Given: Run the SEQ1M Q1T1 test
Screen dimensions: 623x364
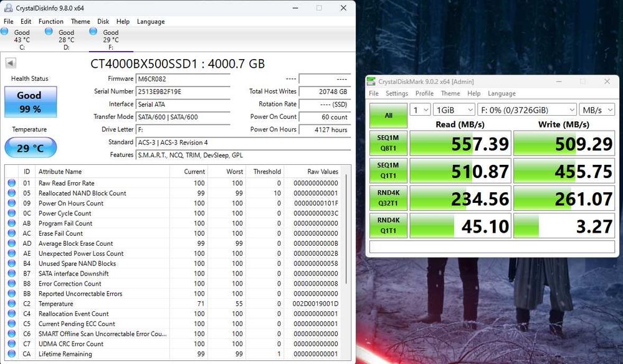Looking at the screenshot, I should point(388,170).
